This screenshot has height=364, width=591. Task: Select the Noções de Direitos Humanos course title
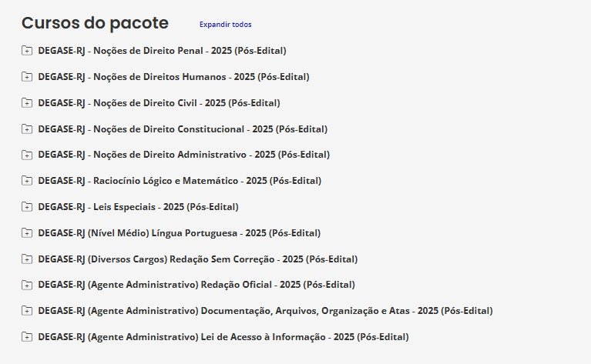pos(173,77)
